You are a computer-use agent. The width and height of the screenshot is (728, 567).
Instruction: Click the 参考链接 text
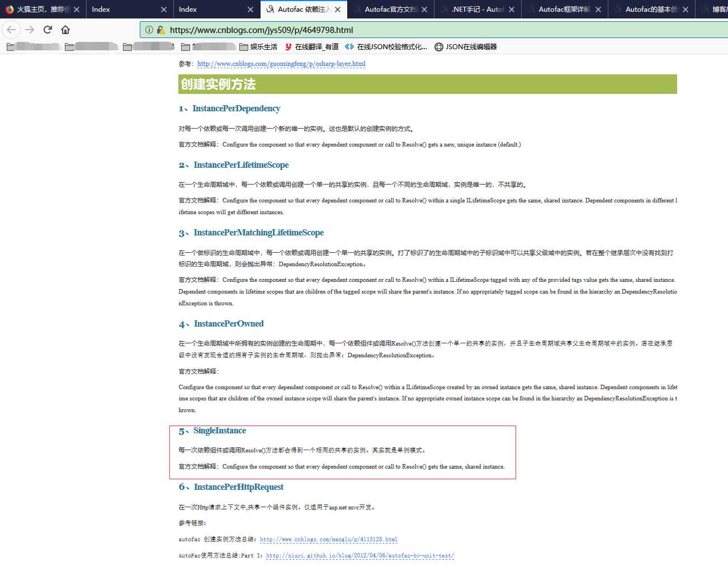tap(192, 523)
